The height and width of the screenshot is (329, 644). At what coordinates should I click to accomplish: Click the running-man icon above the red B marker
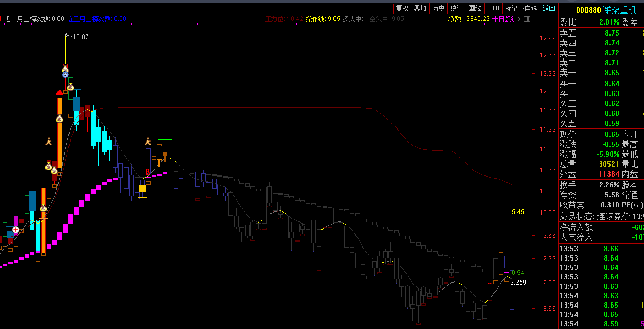tap(148, 141)
